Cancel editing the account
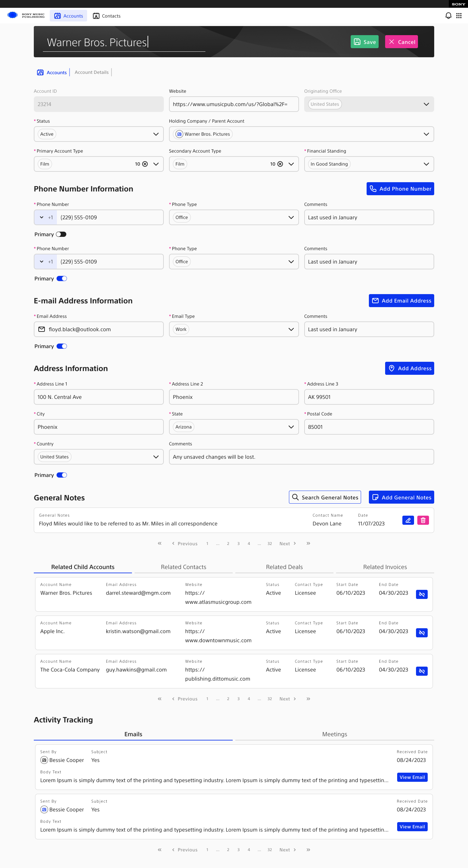Image resolution: width=468 pixels, height=868 pixels. [401, 42]
